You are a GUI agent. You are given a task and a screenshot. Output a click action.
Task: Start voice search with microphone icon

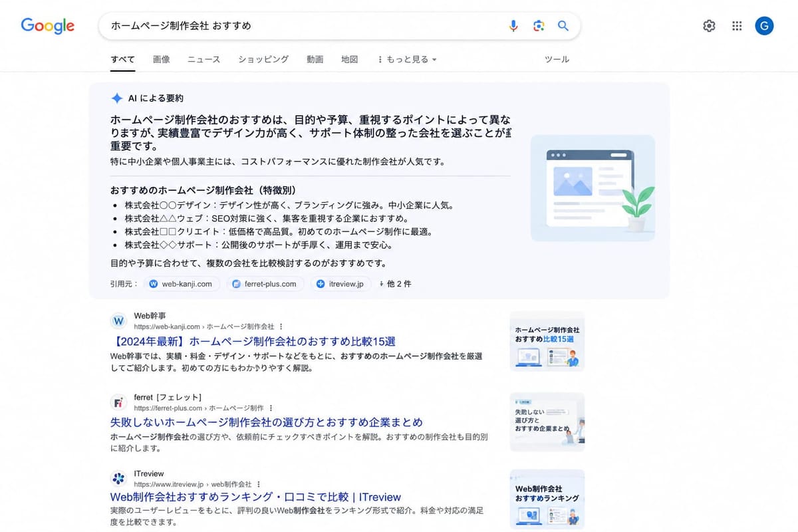pos(513,26)
